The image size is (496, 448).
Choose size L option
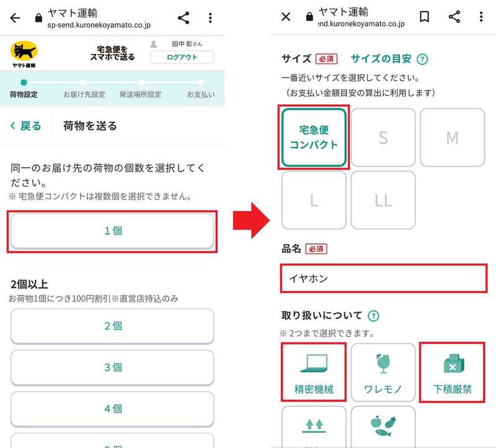tap(314, 200)
